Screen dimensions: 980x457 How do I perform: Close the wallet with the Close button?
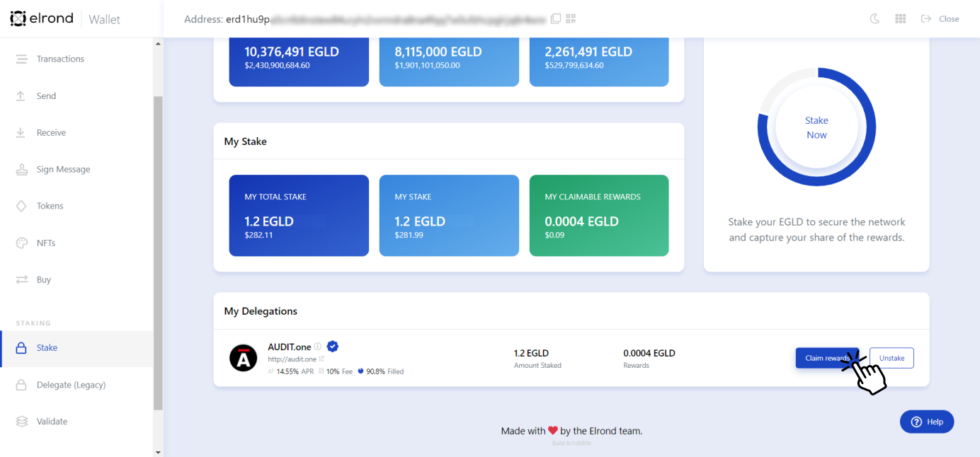click(940, 19)
